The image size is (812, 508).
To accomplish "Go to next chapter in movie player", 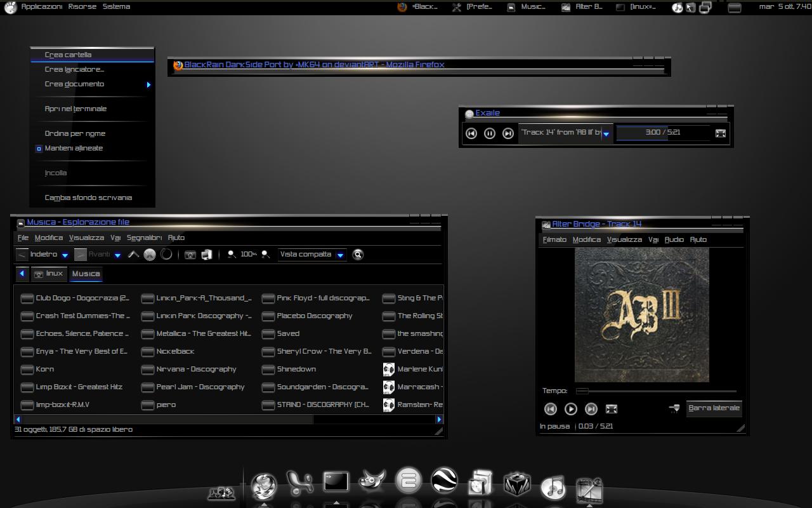I will 591,409.
